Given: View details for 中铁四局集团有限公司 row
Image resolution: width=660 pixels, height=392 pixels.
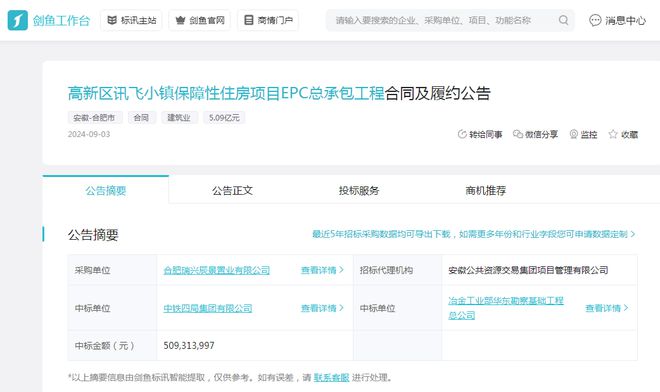Looking at the screenshot, I should pyautogui.click(x=322, y=308).
